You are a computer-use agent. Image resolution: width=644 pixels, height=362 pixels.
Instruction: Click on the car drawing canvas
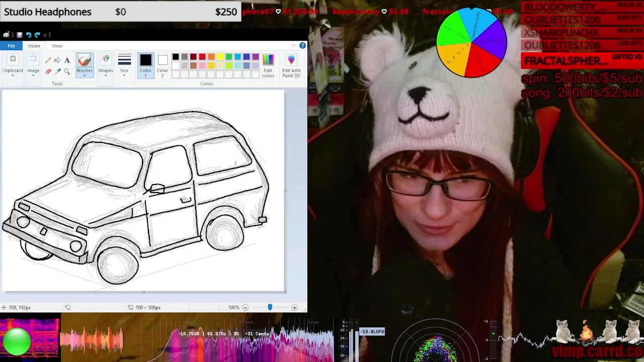(143, 191)
